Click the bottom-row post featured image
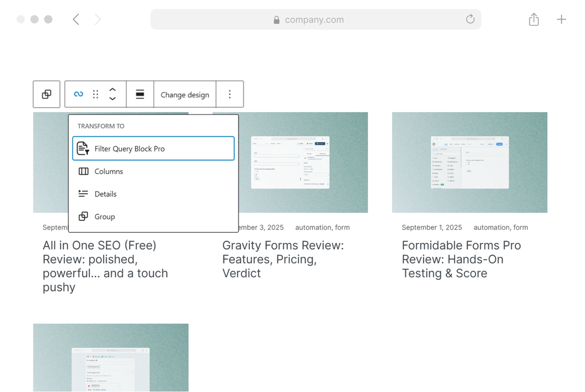Image resolution: width=585 pixels, height=392 pixels. pyautogui.click(x=111, y=357)
